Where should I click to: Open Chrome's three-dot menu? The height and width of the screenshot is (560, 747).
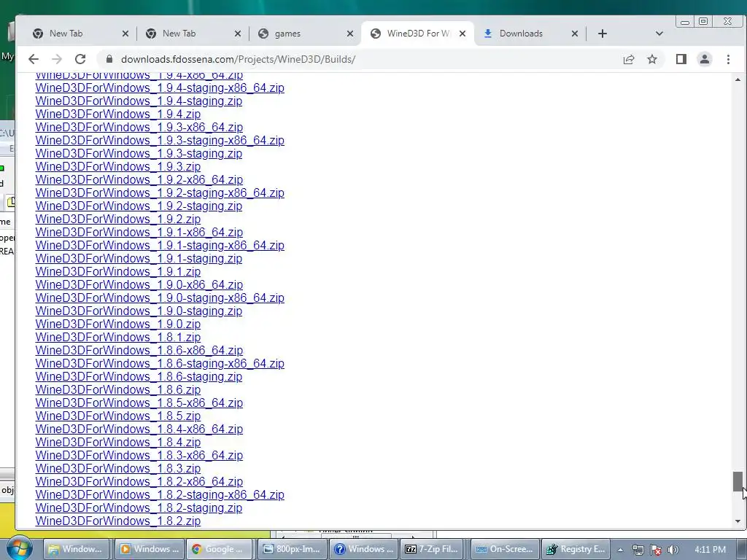728,59
